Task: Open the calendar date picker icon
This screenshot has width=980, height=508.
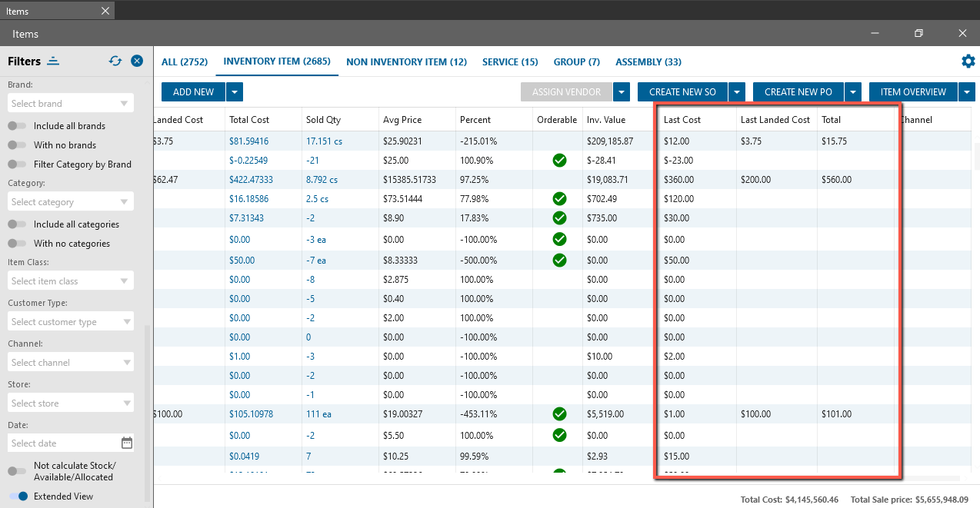Action: tap(127, 443)
